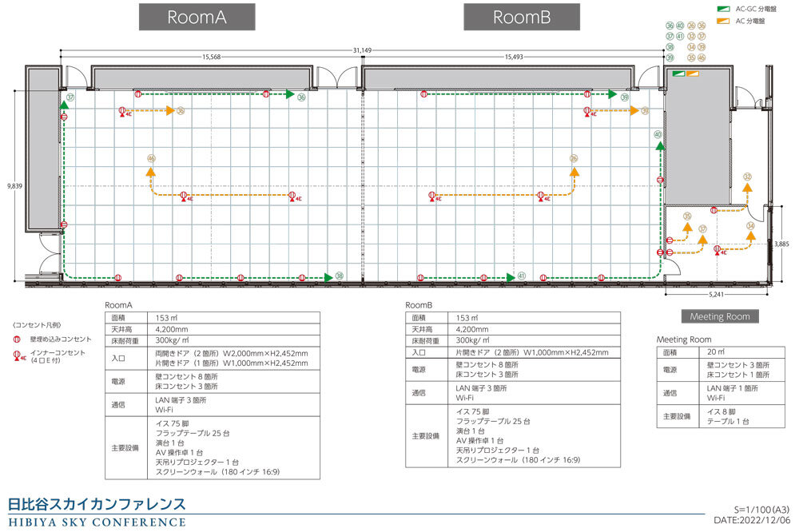
Task: Click green circuit marker 41 at RoomB bottom
Action: pyautogui.click(x=521, y=276)
